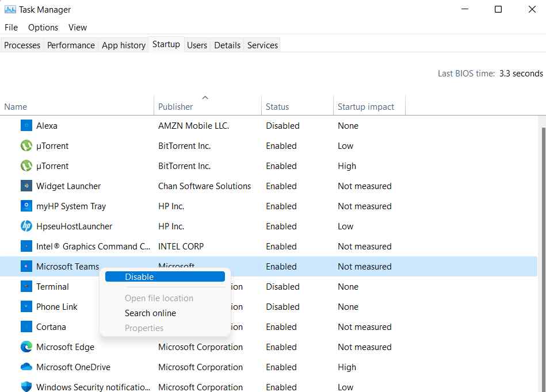Screen dimensions: 546x392
Task: Select the Microsoft Teams name
Action: click(67, 267)
